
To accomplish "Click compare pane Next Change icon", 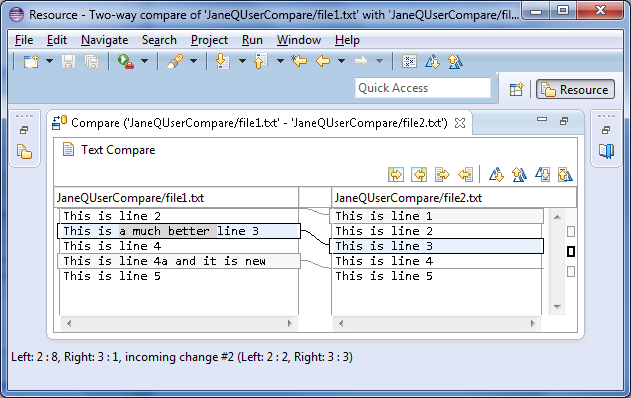I will point(542,175).
